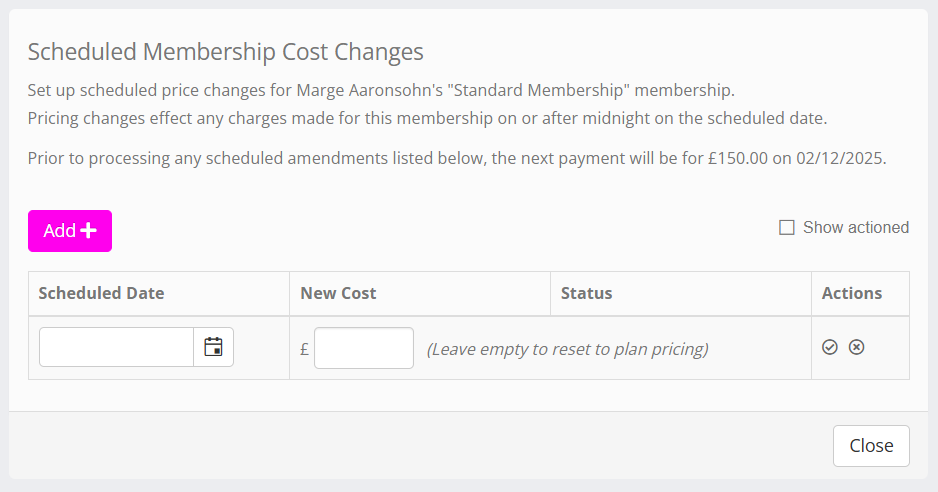Click the 'Set up scheduled price changes' sentence
Viewport: 938px width, 492px height.
click(381, 91)
